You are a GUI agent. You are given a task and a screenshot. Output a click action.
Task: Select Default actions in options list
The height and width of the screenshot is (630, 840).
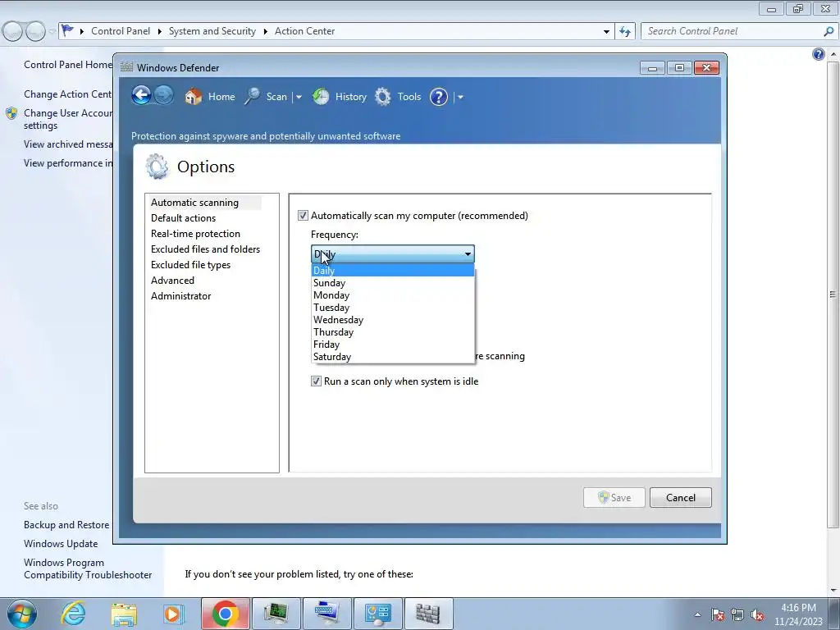coord(183,218)
